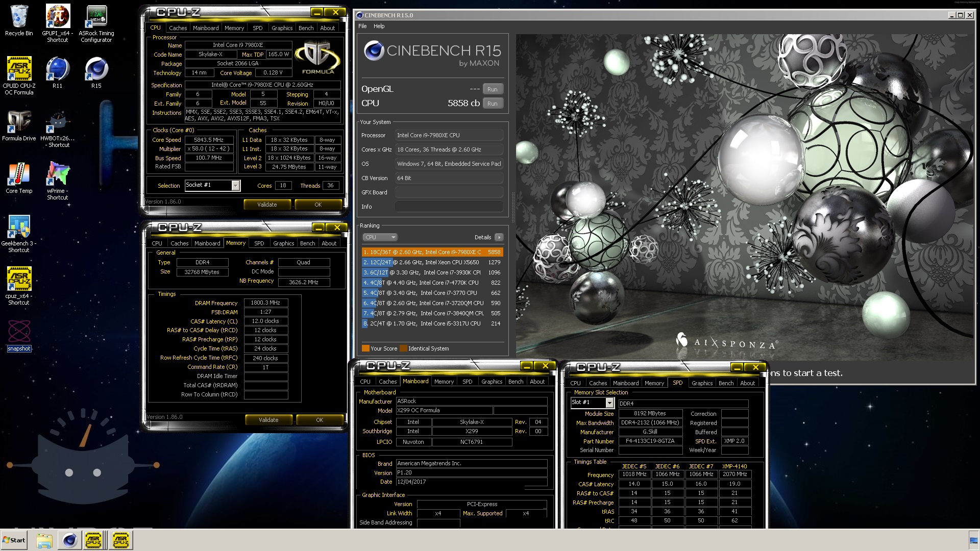Open the Start menu
980x551 pixels.
coord(14,540)
